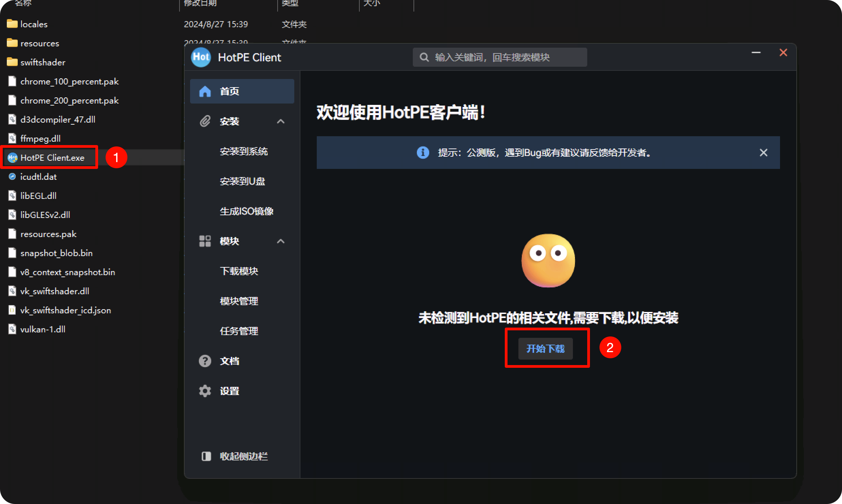Click the d3dcompiler_47.dll file icon

point(12,119)
